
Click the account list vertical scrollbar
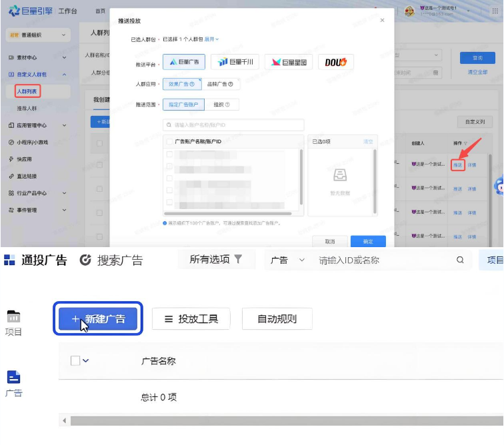301,177
